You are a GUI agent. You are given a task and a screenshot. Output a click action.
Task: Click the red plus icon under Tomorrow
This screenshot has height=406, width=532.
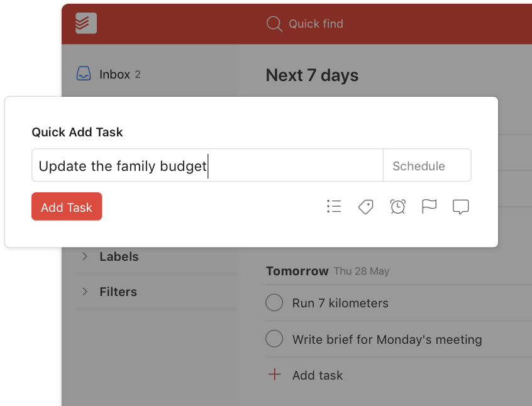274,375
